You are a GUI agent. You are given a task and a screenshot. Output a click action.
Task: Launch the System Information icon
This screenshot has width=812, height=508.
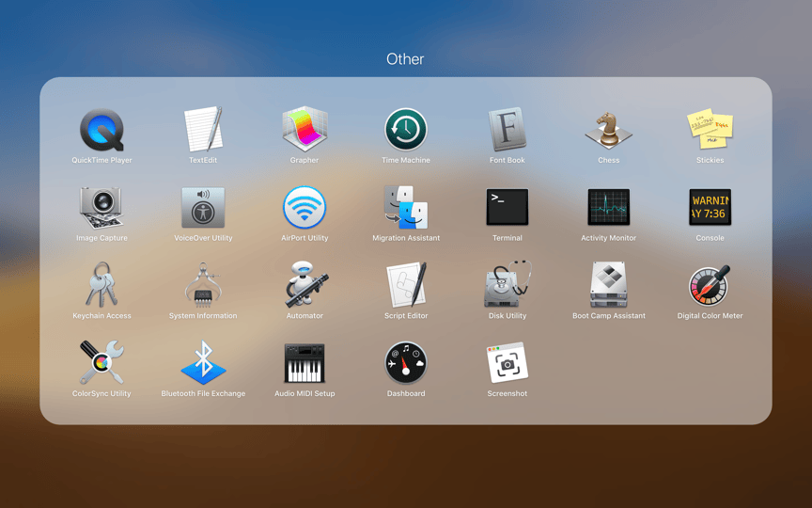coord(203,285)
